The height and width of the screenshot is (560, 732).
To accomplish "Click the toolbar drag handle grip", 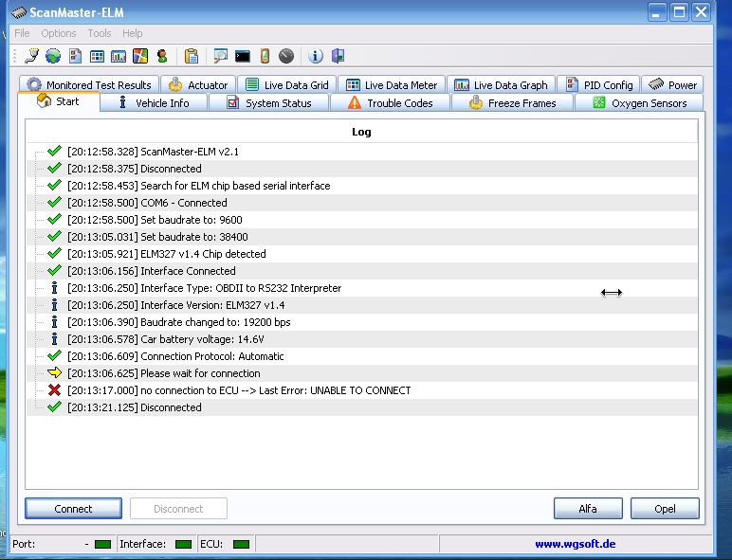I will 15,56.
